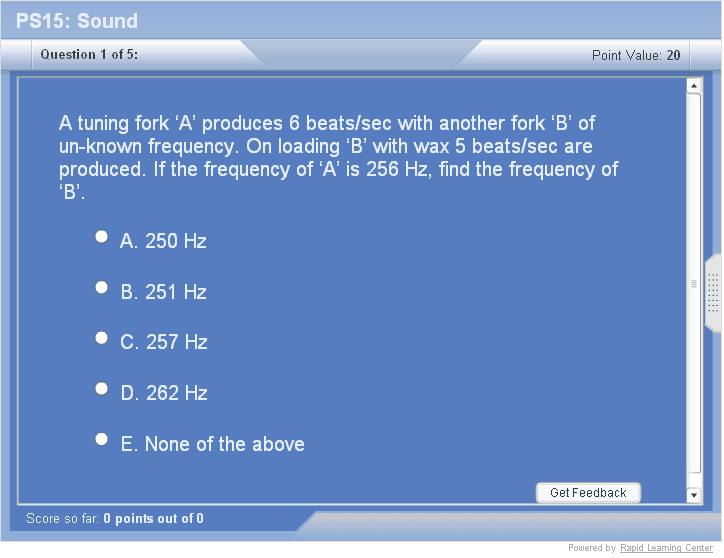Click the 'PS15: Sound' title
This screenshot has width=724, height=558.
pyautogui.click(x=77, y=21)
